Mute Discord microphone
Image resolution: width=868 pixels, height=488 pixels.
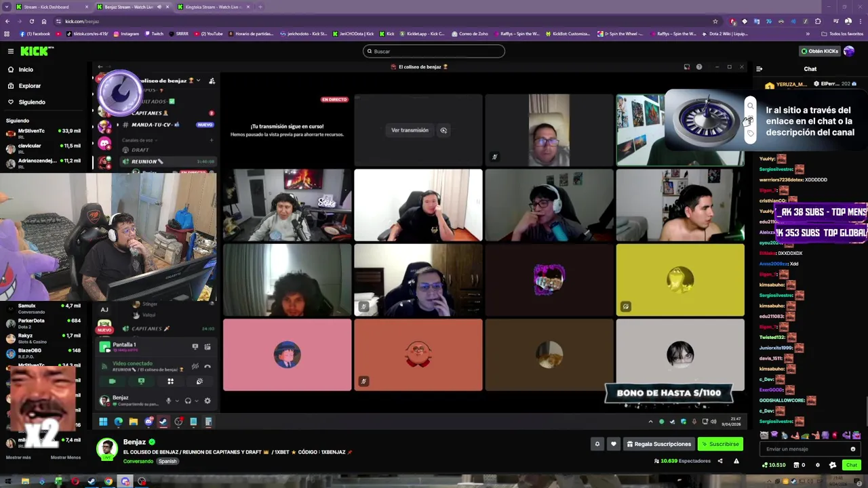point(168,401)
